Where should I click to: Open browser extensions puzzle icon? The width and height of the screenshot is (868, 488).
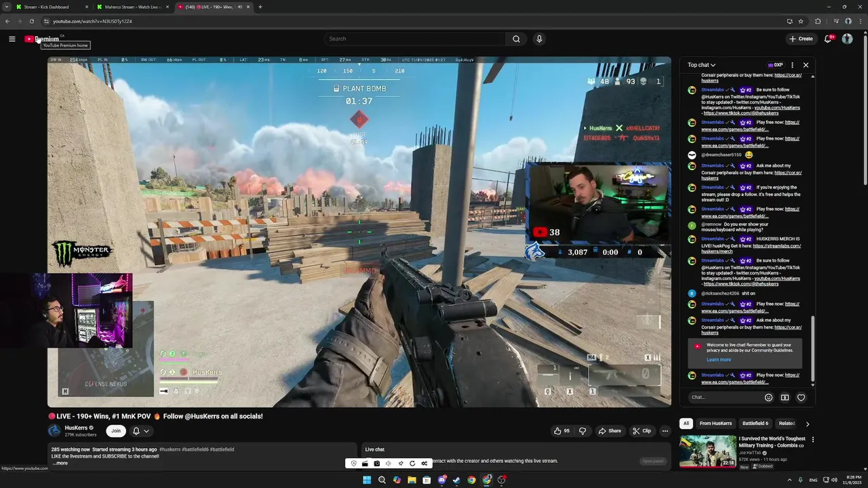[818, 21]
